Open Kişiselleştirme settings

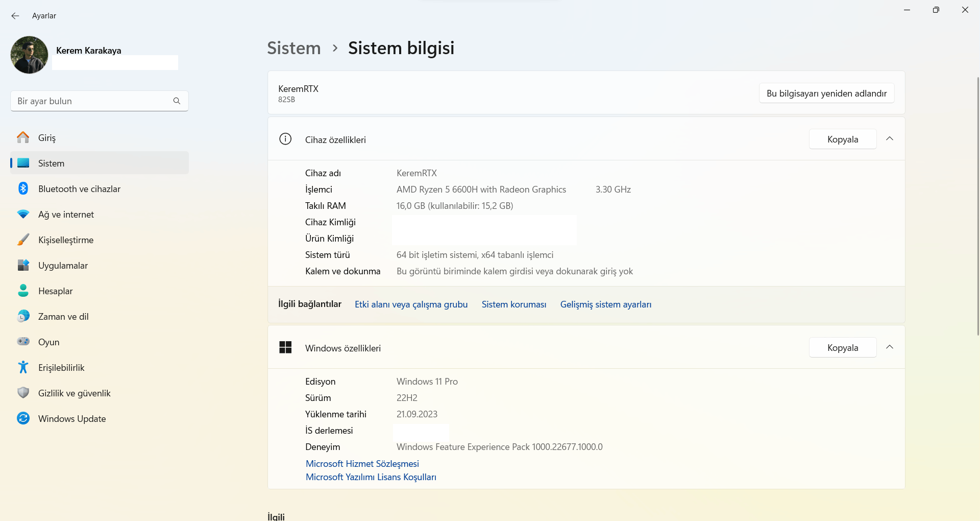pyautogui.click(x=100, y=240)
